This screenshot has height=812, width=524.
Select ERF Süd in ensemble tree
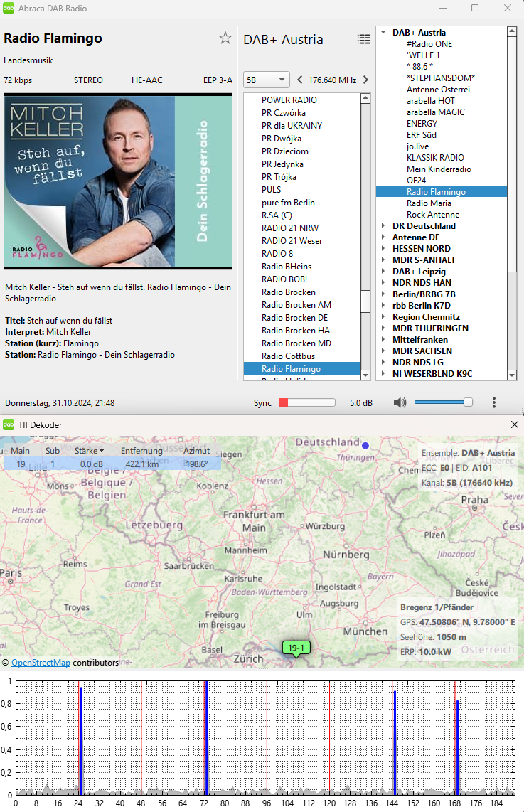pyautogui.click(x=422, y=135)
